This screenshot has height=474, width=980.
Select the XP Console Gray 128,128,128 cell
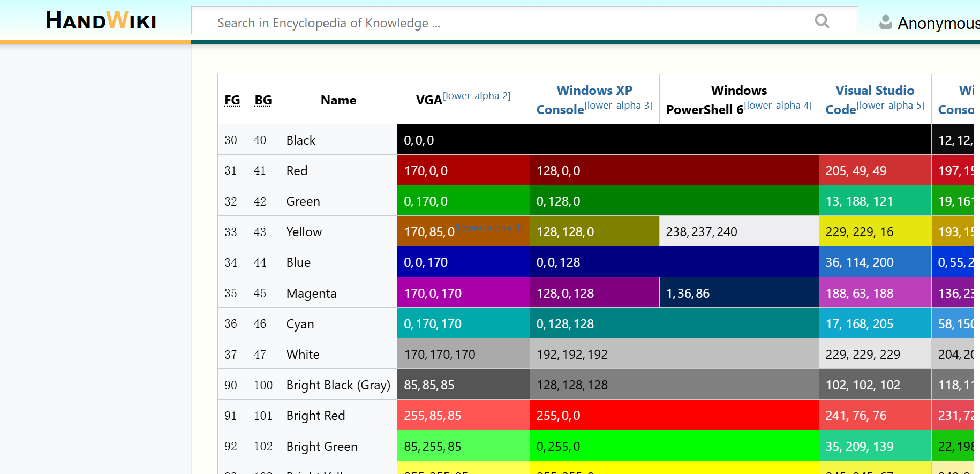674,385
